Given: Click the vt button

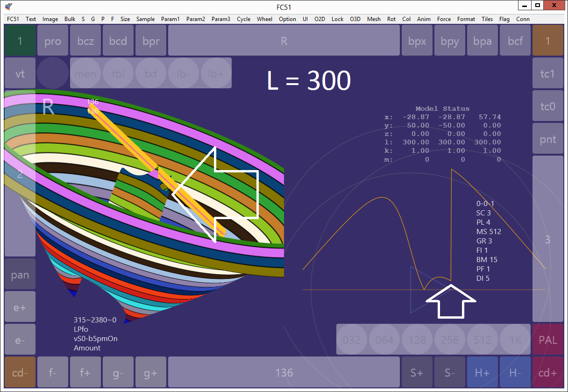Looking at the screenshot, I should click(20, 73).
